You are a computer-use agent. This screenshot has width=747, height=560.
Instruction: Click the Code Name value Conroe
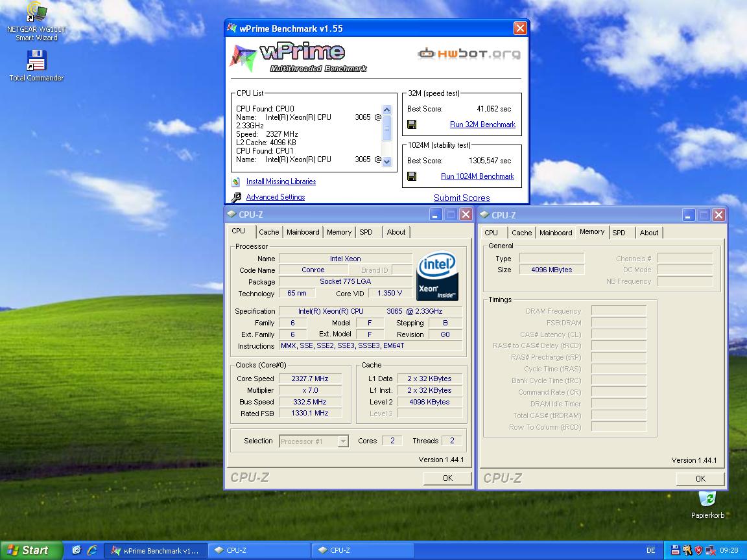(x=313, y=270)
